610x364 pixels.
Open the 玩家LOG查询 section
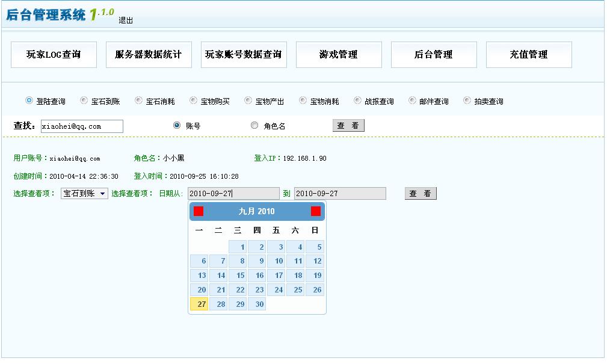tap(54, 54)
